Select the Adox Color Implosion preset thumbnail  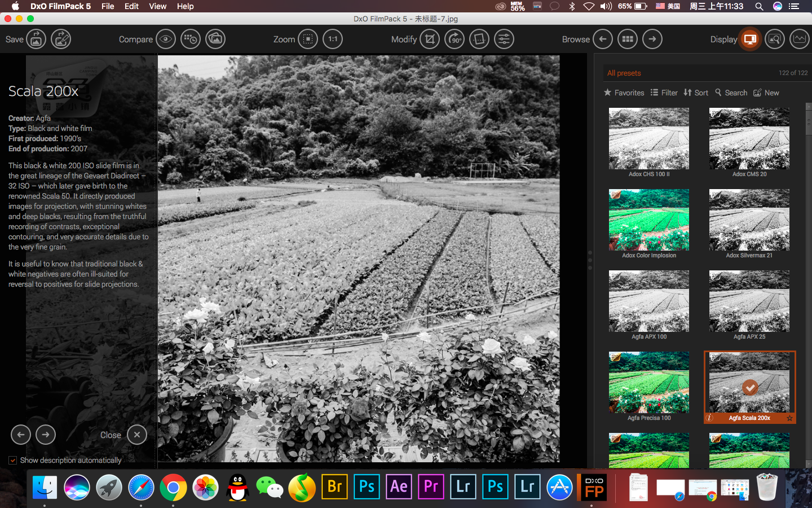coord(649,220)
